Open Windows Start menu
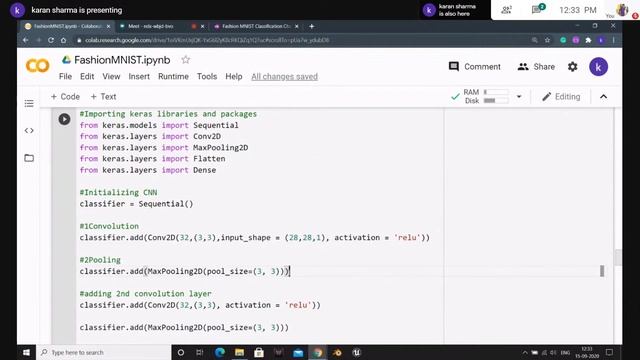This screenshot has height=360, width=640. pos(26,352)
